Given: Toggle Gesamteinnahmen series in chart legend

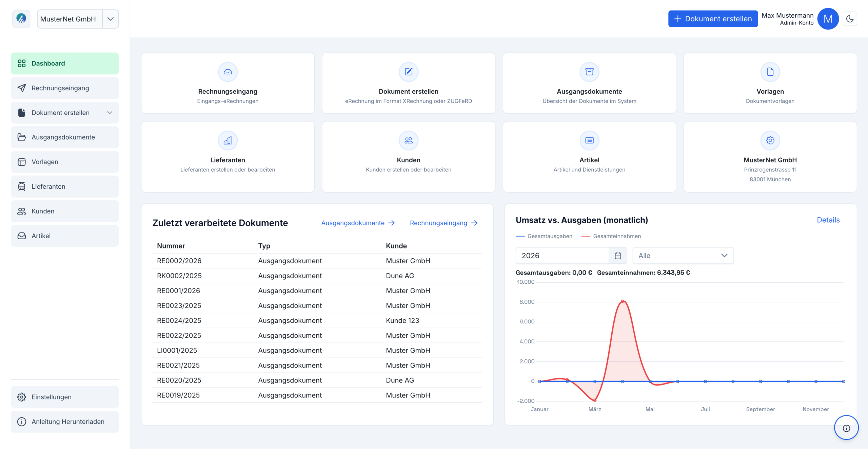Looking at the screenshot, I should tap(611, 236).
